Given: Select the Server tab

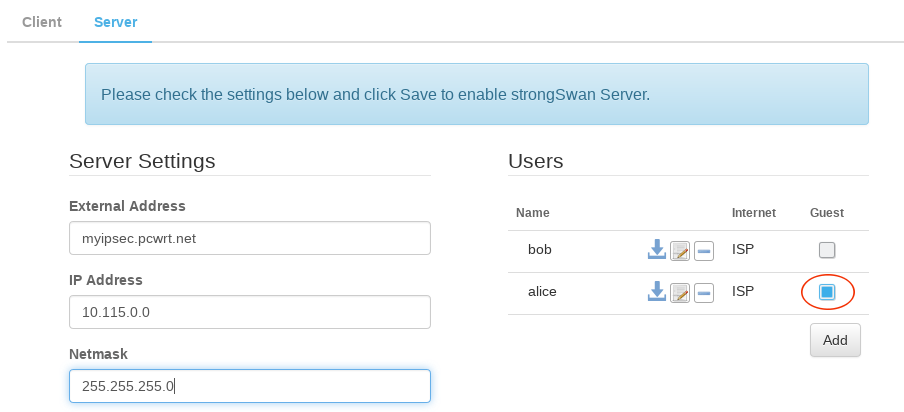Looking at the screenshot, I should click(x=116, y=22).
